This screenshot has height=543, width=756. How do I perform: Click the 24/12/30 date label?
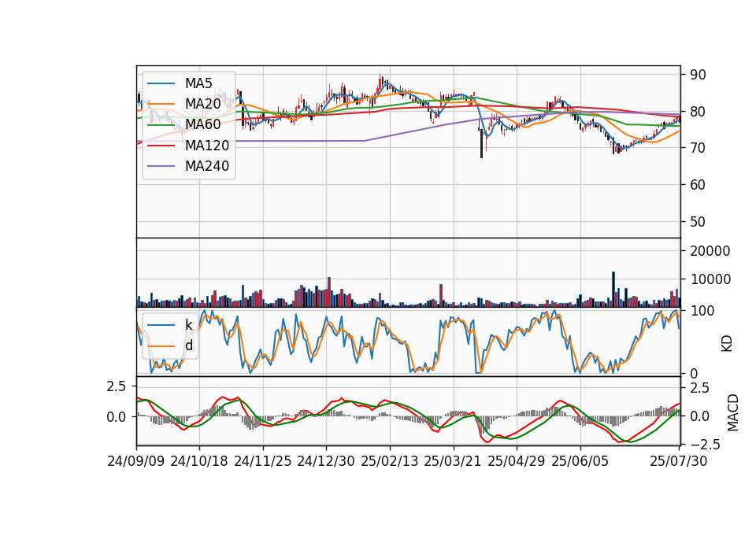tap(326, 461)
